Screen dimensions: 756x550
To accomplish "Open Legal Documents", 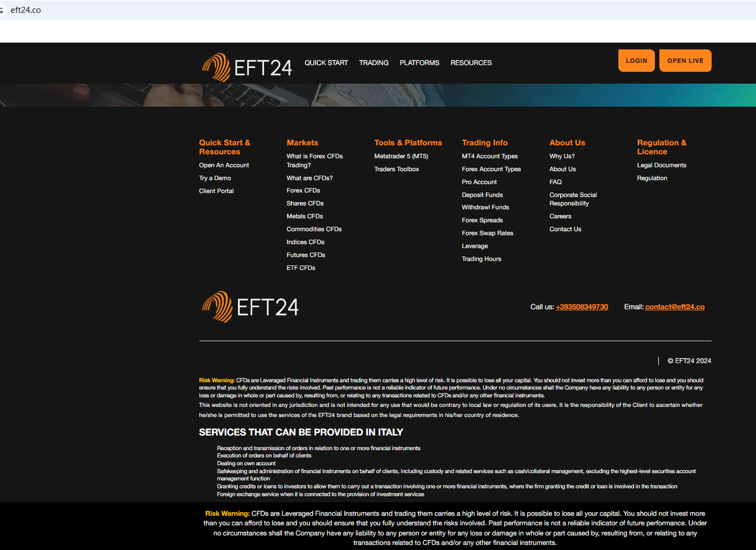I will point(662,165).
